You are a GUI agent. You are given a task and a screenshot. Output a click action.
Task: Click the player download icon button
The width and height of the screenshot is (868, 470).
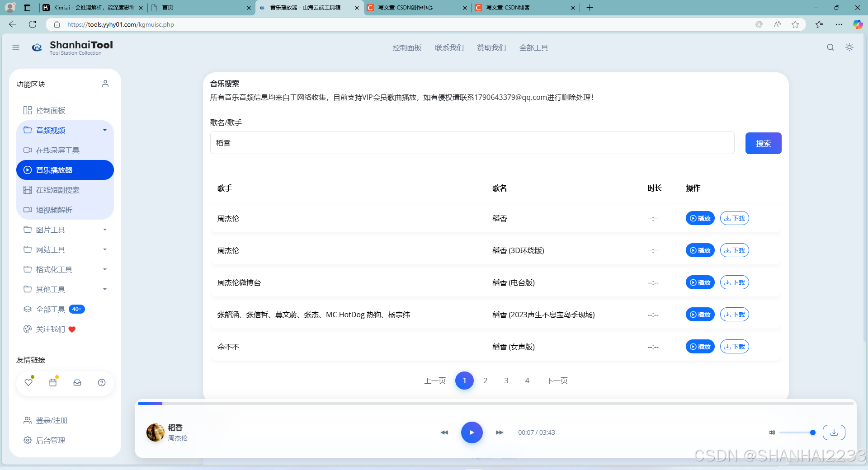tap(834, 432)
